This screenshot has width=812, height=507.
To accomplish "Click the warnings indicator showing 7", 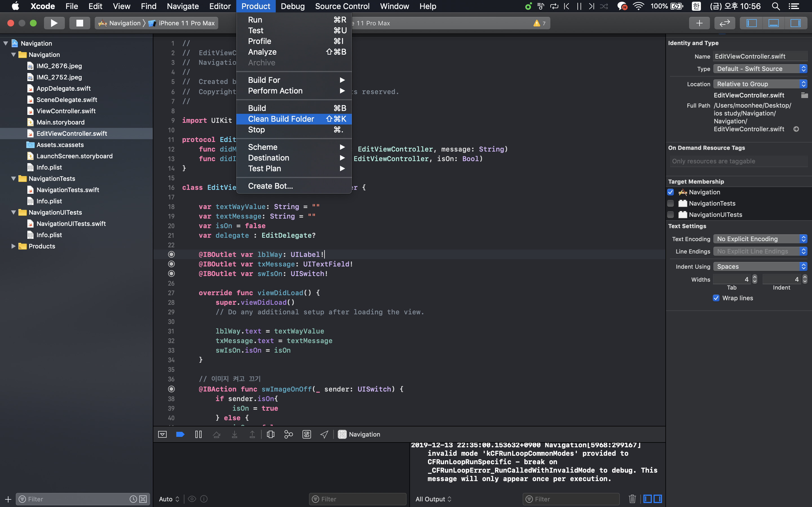I will pyautogui.click(x=540, y=23).
